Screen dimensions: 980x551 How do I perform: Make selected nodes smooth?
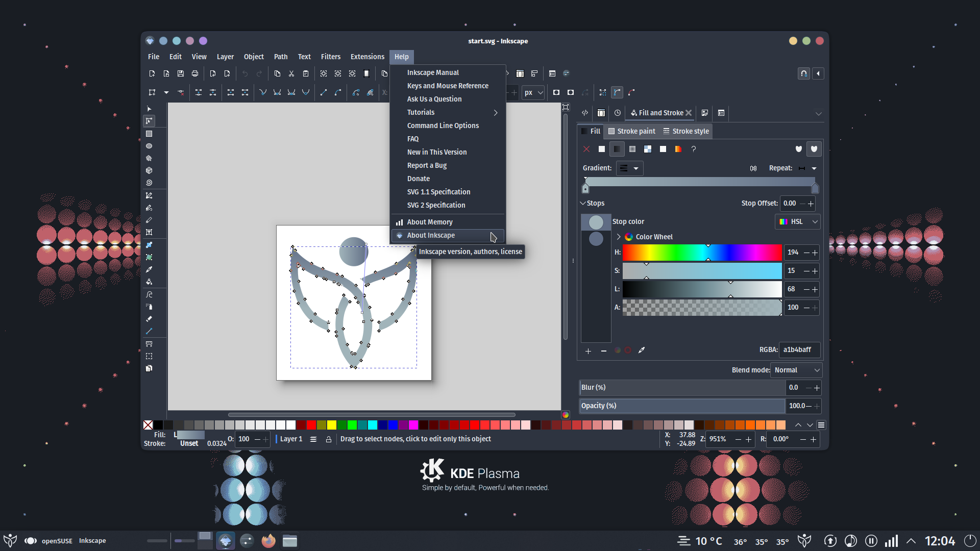click(x=277, y=92)
